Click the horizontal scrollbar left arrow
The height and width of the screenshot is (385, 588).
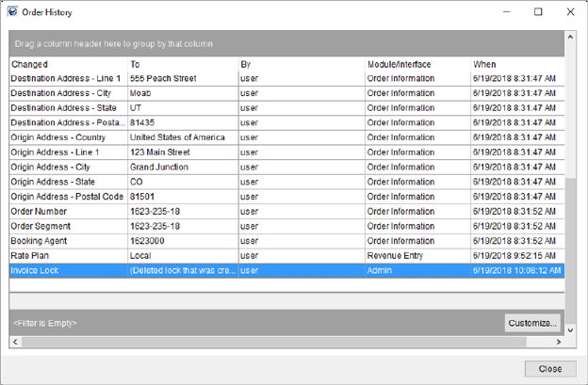[16, 342]
